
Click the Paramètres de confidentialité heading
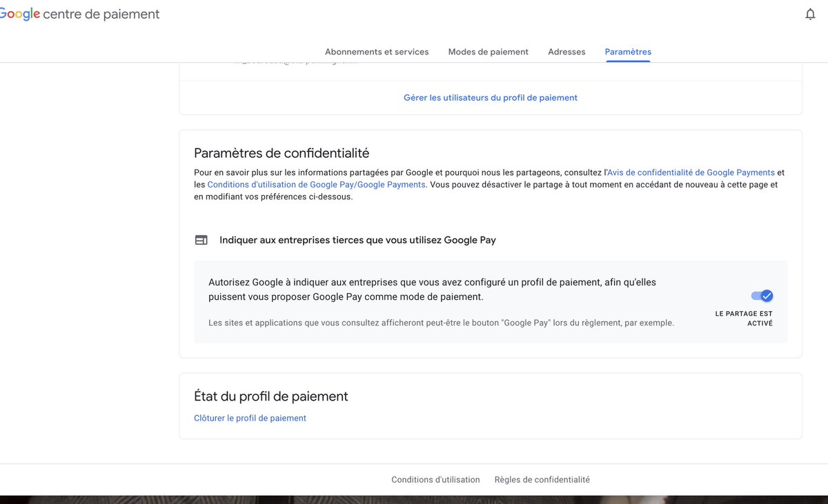(x=282, y=153)
